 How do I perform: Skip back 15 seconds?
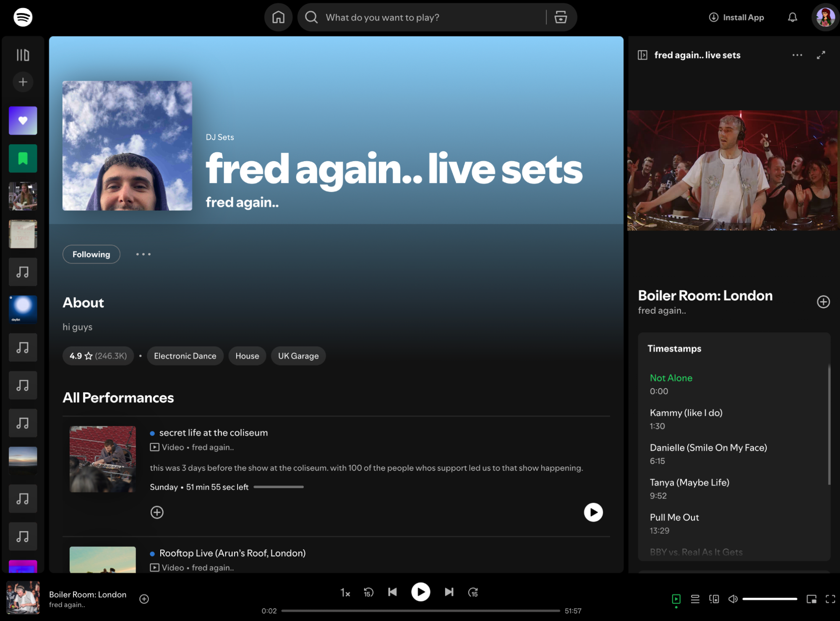pos(368,592)
